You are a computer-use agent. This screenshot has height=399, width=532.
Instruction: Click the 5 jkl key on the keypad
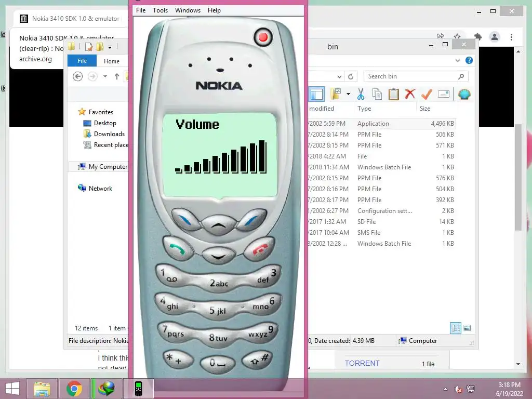(x=218, y=310)
